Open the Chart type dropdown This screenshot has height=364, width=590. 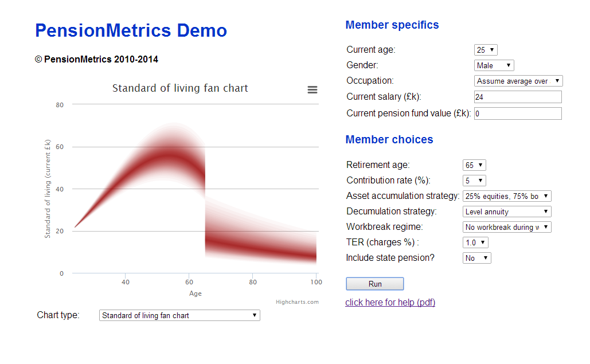179,315
